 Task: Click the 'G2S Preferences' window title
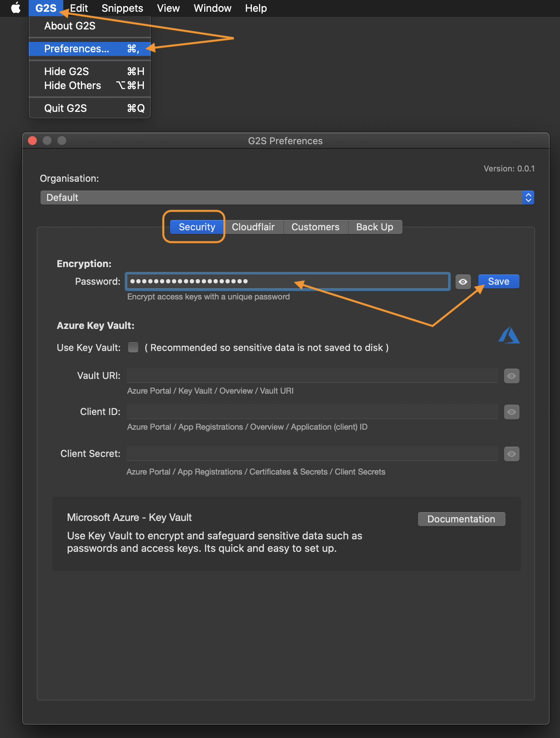[286, 141]
